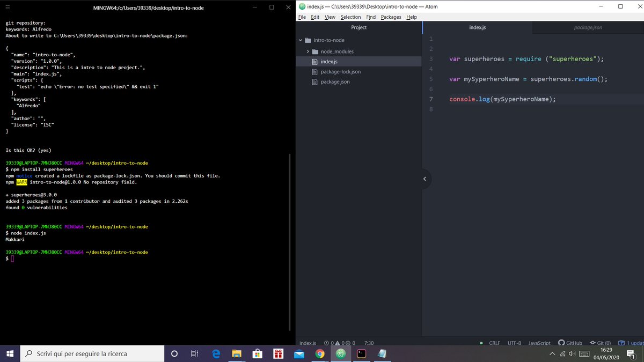Open the Windows Start menu
The width and height of the screenshot is (644, 362).
tap(10, 353)
